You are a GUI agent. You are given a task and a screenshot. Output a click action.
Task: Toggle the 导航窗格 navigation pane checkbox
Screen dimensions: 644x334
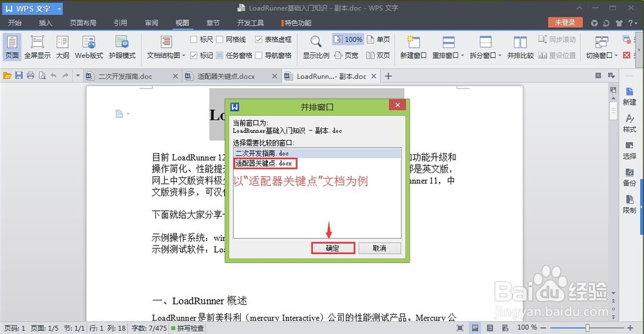pos(258,55)
